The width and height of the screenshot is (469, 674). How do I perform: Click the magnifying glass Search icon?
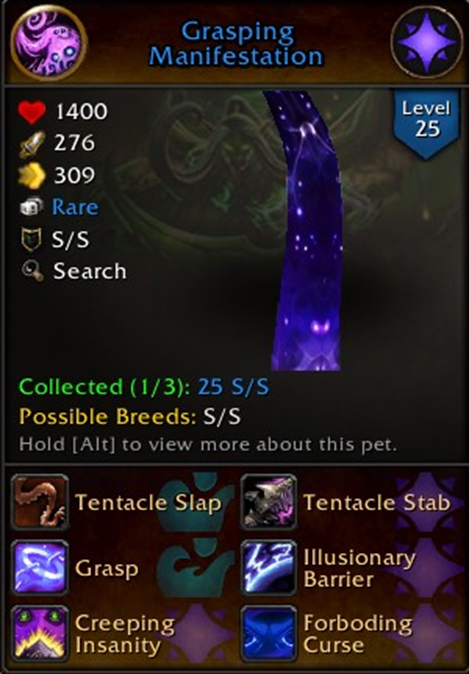coord(33,271)
